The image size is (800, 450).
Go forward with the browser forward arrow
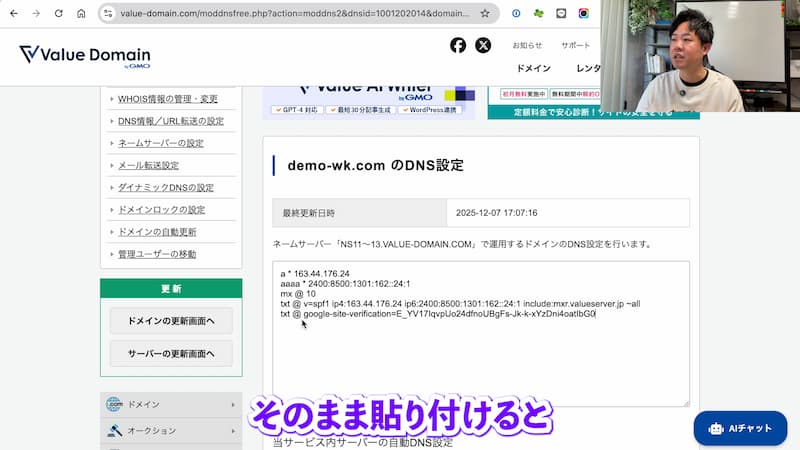36,14
